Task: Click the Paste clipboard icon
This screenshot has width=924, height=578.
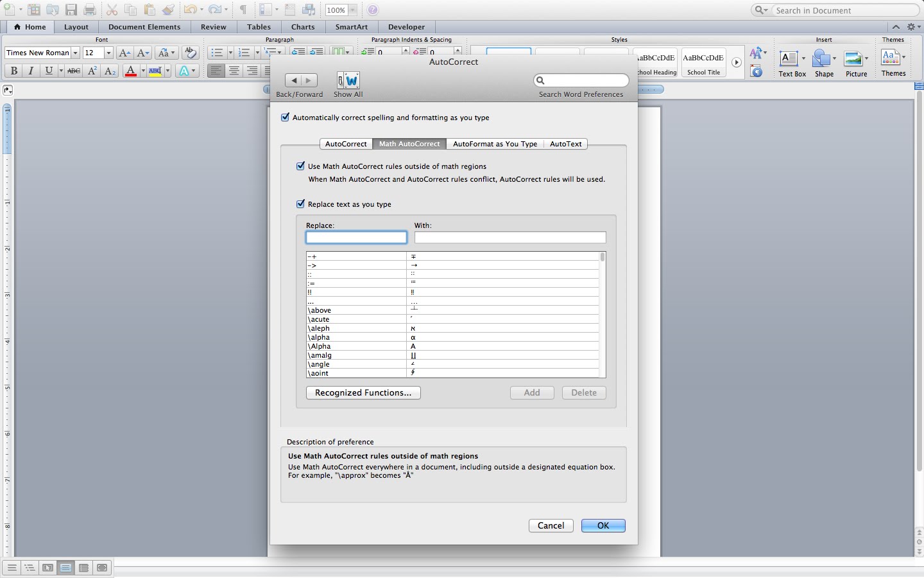Action: coord(150,10)
